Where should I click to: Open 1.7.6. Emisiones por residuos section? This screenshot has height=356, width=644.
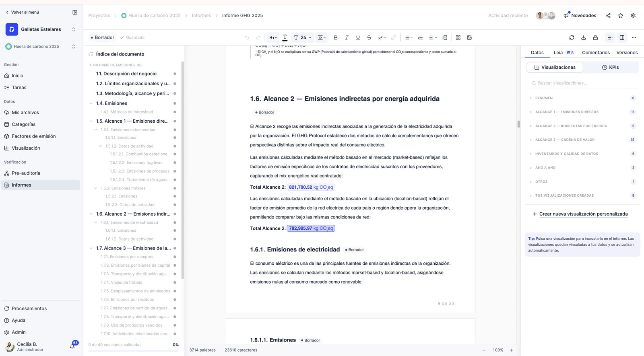click(x=127, y=299)
